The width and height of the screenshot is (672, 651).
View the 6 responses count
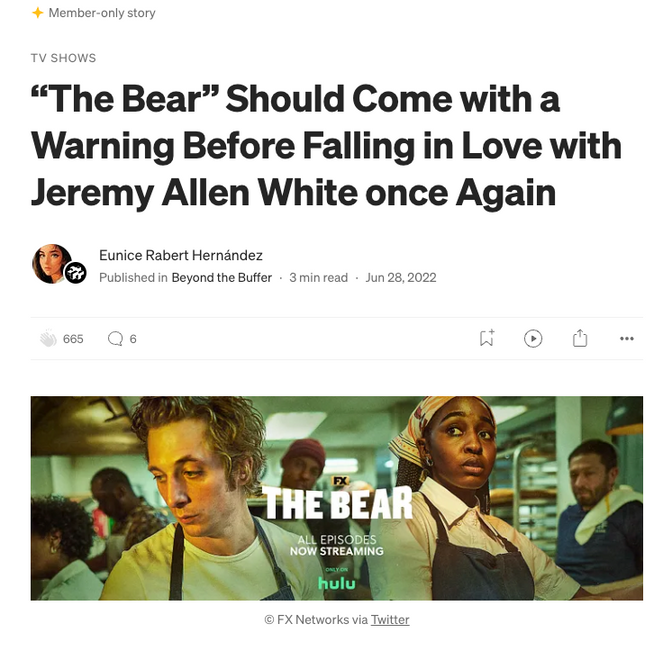point(133,339)
